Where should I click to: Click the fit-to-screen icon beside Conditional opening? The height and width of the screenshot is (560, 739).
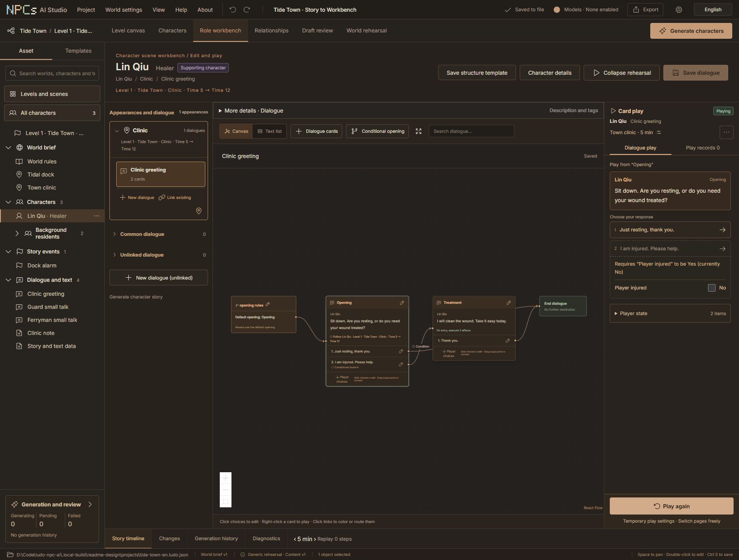coord(418,131)
